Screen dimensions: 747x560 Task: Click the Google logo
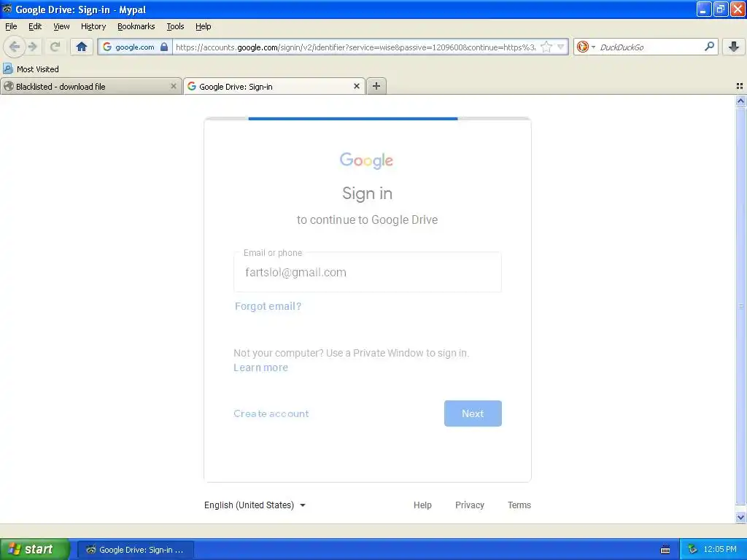click(366, 160)
